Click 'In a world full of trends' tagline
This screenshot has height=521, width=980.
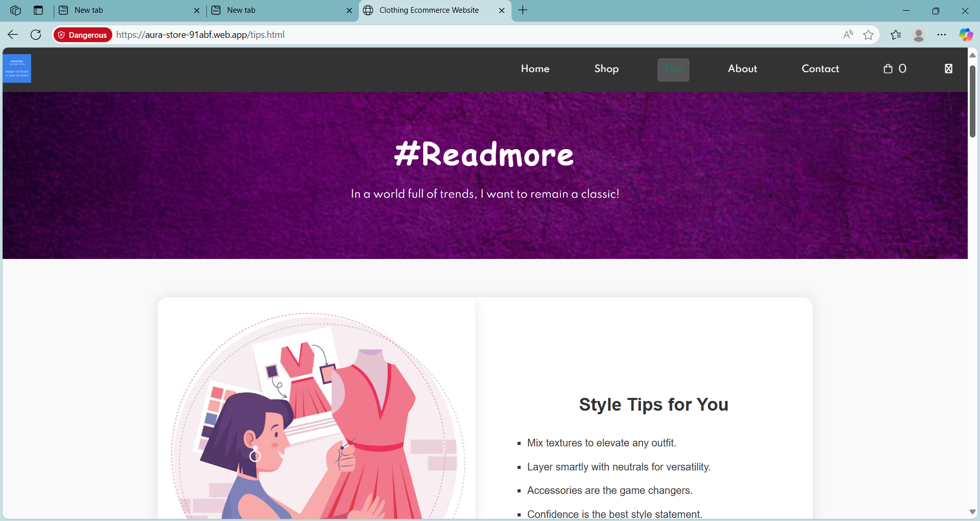(x=485, y=194)
